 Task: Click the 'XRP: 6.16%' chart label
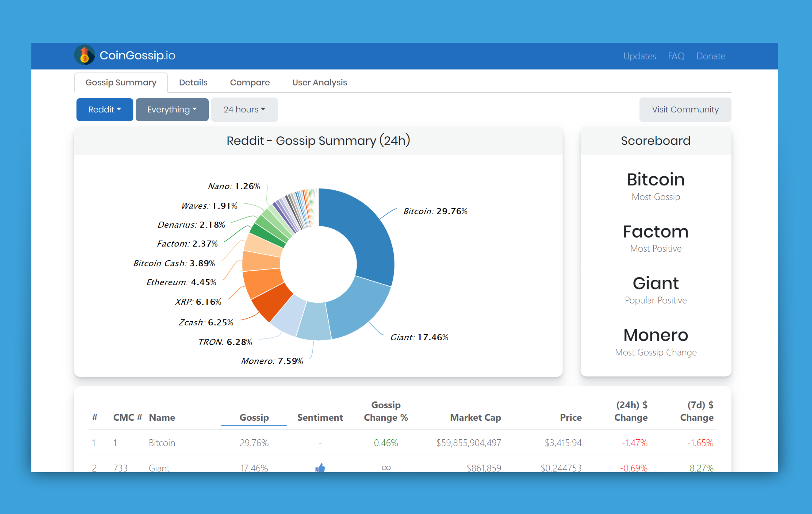point(198,302)
